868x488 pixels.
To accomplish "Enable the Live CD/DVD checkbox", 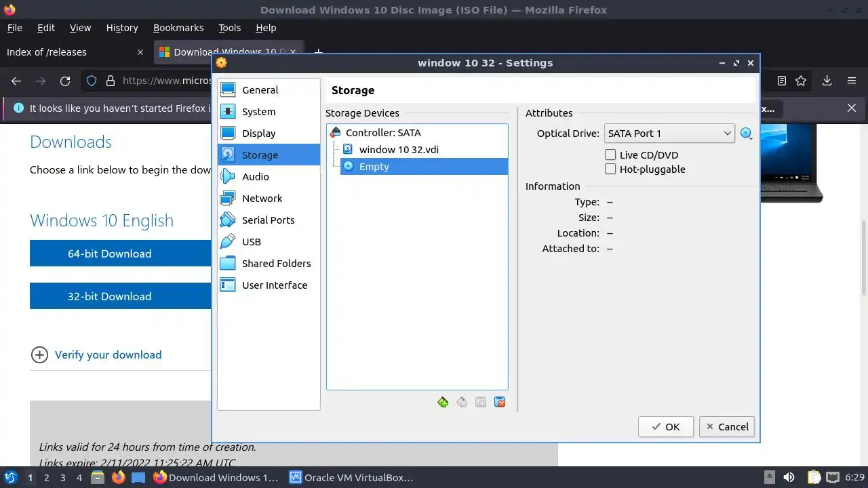I will pos(610,155).
